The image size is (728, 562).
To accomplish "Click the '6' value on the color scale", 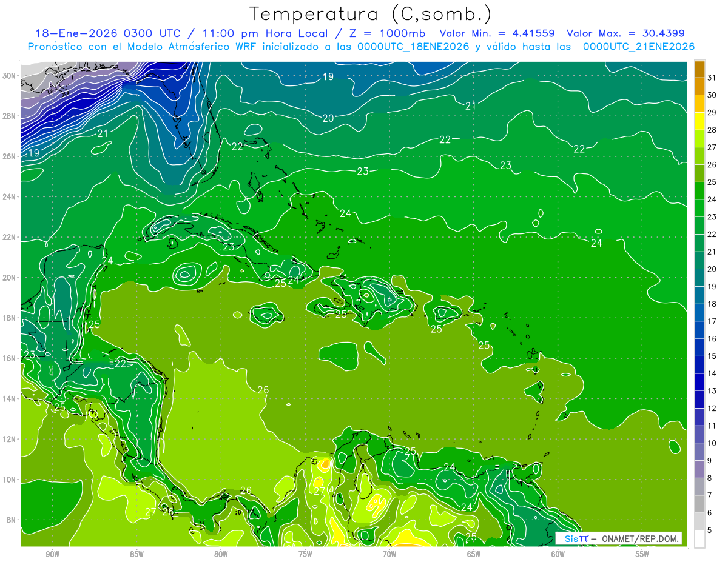I will pos(710,513).
